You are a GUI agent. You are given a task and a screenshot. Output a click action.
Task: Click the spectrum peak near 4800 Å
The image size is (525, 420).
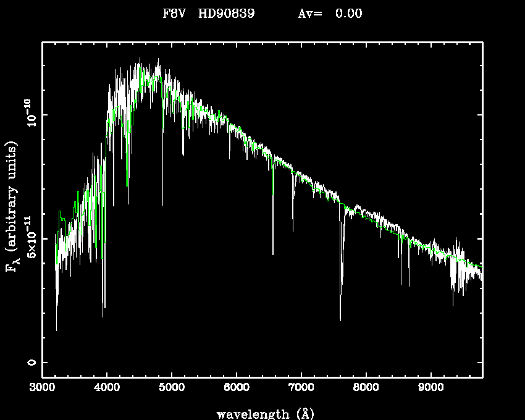(159, 62)
